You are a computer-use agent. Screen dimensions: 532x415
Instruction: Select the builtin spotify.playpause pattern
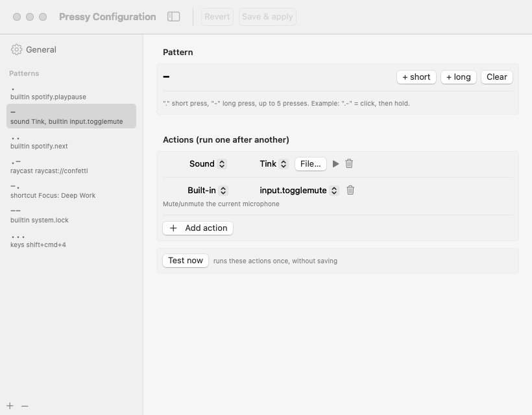(x=71, y=92)
